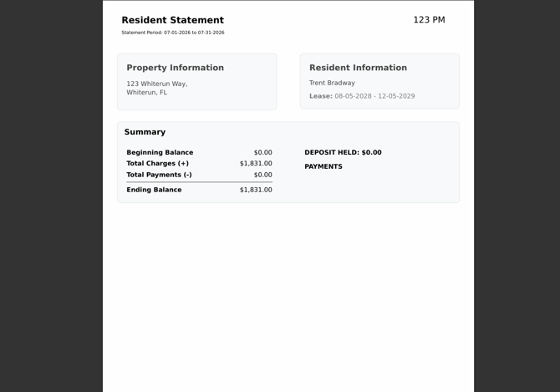The image size is (560, 392).
Task: Click the DEPOSIT HELD: $0.00 text
Action: tap(343, 152)
